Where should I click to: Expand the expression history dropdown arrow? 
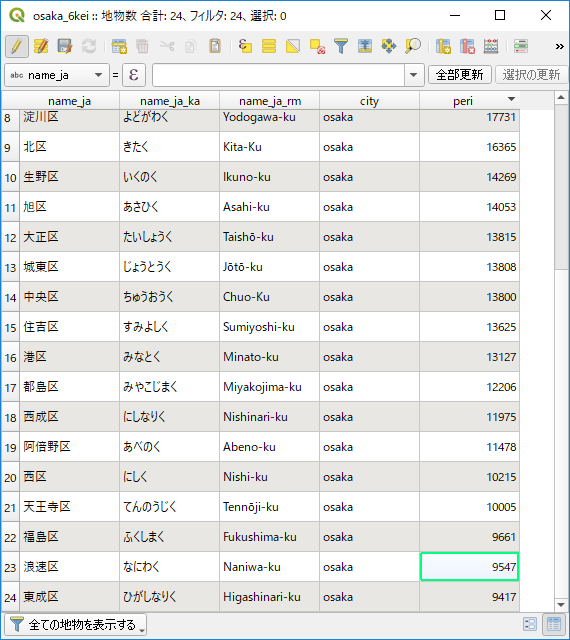(414, 75)
